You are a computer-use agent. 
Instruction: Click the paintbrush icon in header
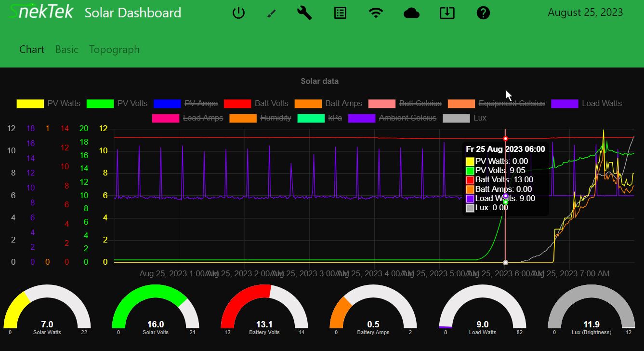click(x=271, y=13)
